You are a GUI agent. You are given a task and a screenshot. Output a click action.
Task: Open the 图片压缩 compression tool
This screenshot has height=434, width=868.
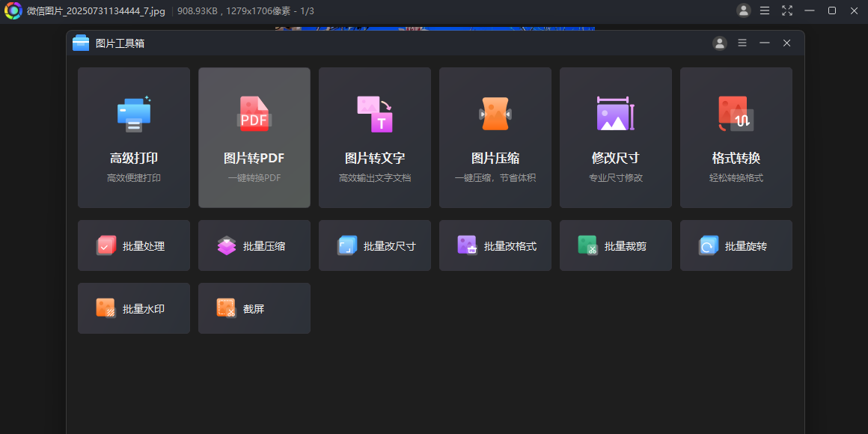pos(495,138)
